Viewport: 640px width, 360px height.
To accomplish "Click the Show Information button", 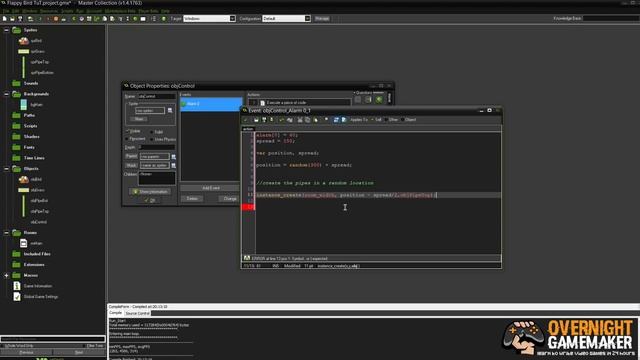I will [x=150, y=191].
